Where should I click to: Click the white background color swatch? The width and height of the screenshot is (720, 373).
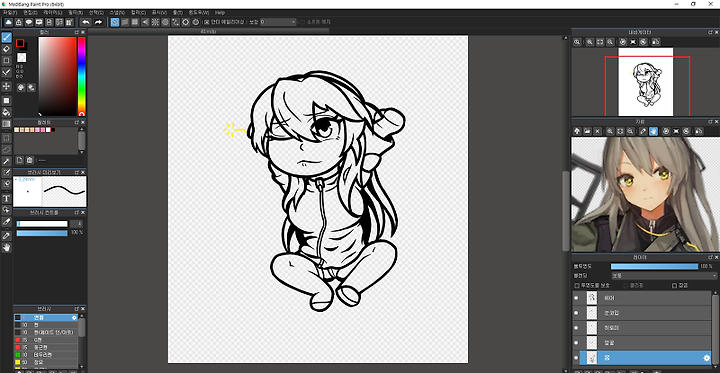[x=22, y=57]
